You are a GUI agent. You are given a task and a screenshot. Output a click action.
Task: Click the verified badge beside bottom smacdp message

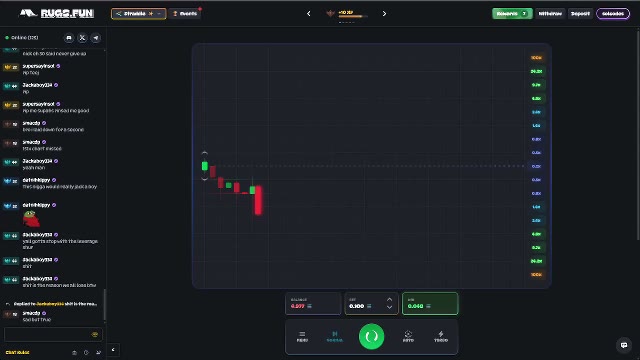tap(44, 313)
